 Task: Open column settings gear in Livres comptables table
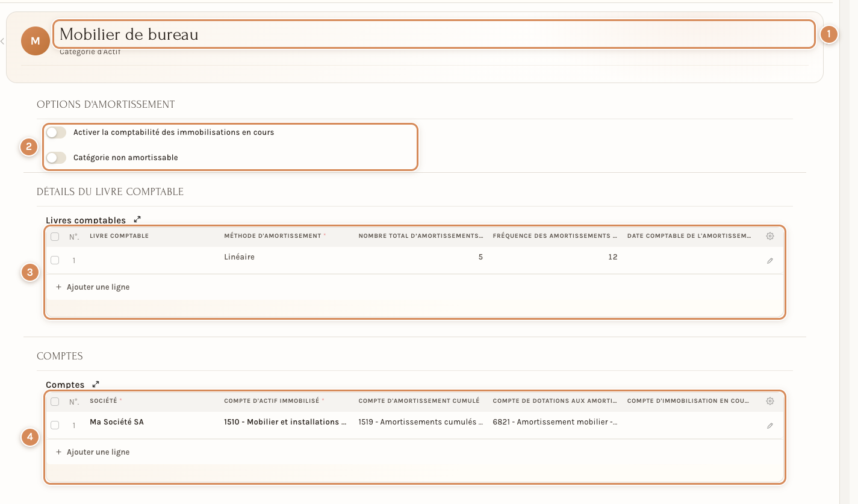[769, 236]
